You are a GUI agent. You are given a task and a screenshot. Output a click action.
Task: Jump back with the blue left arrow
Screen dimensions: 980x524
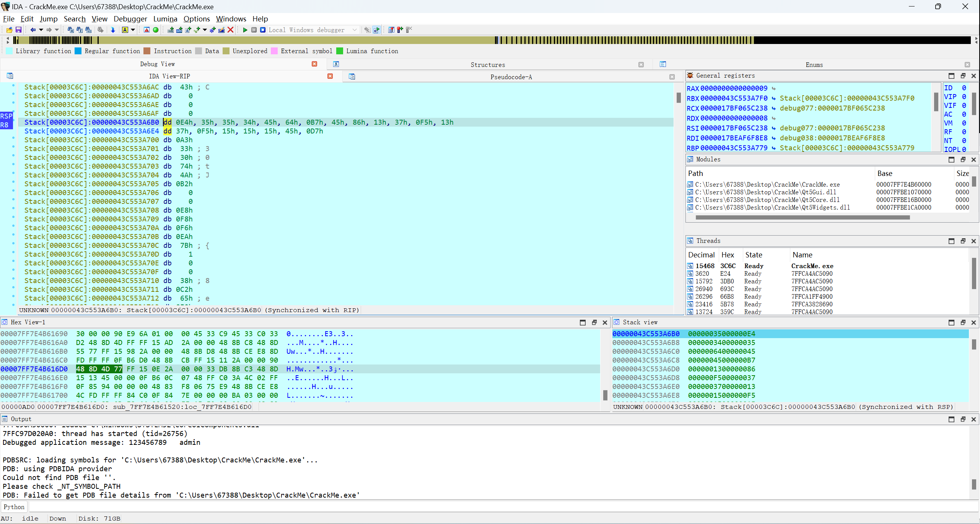coord(33,30)
